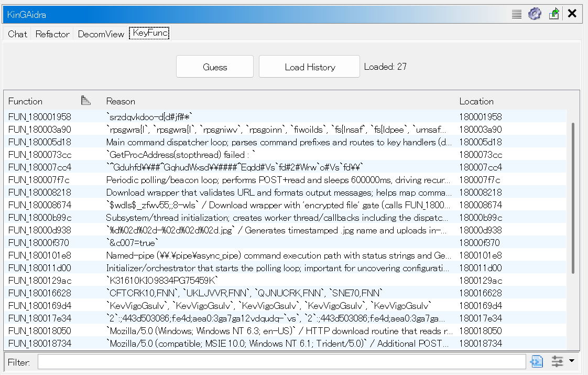The width and height of the screenshot is (588, 375).
Task: Click the 'Loaded: 27' label
Action: coord(385,67)
